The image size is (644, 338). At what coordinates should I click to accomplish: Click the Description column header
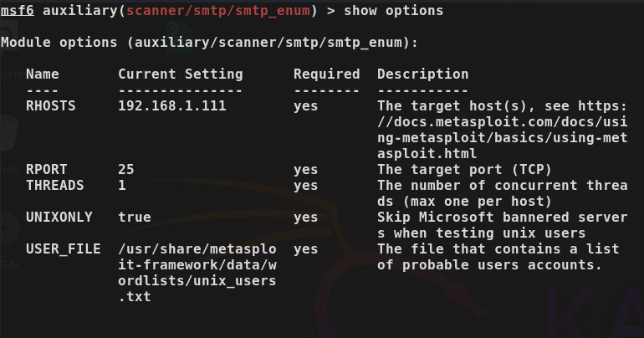(422, 74)
